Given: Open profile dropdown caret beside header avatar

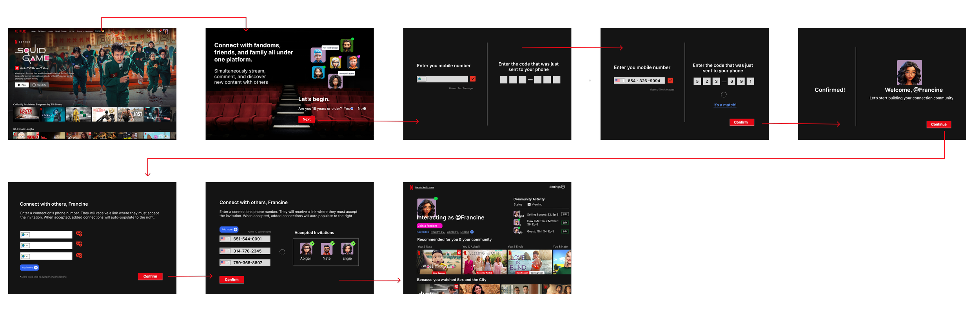Looking at the screenshot, I should click(x=169, y=31).
